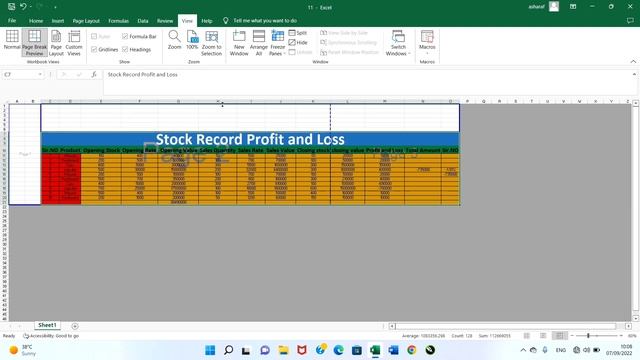
Task: Open taskbar clock showing 10:08
Action: (620, 350)
